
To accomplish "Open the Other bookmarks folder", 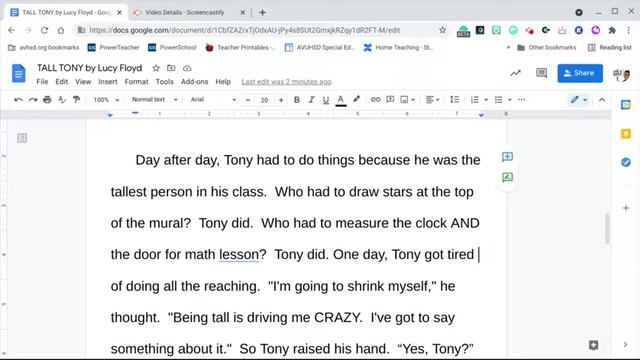I will pos(547,47).
